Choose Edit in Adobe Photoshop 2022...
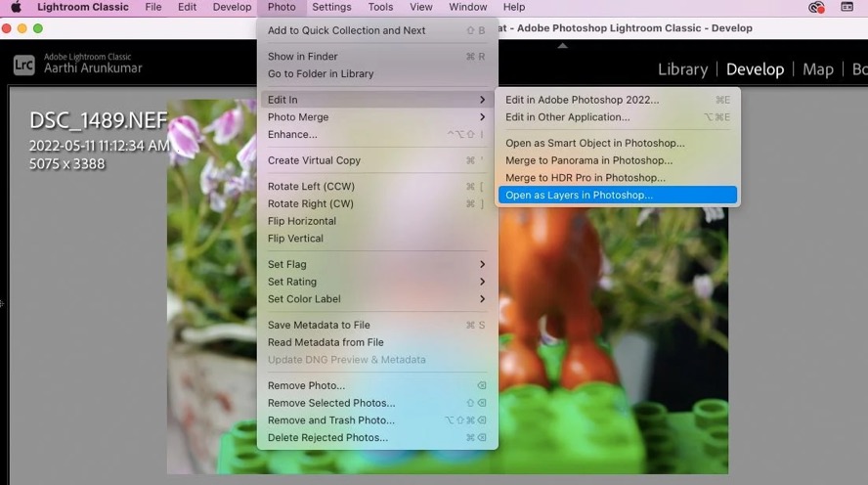This screenshot has width=868, height=485. pyautogui.click(x=617, y=100)
